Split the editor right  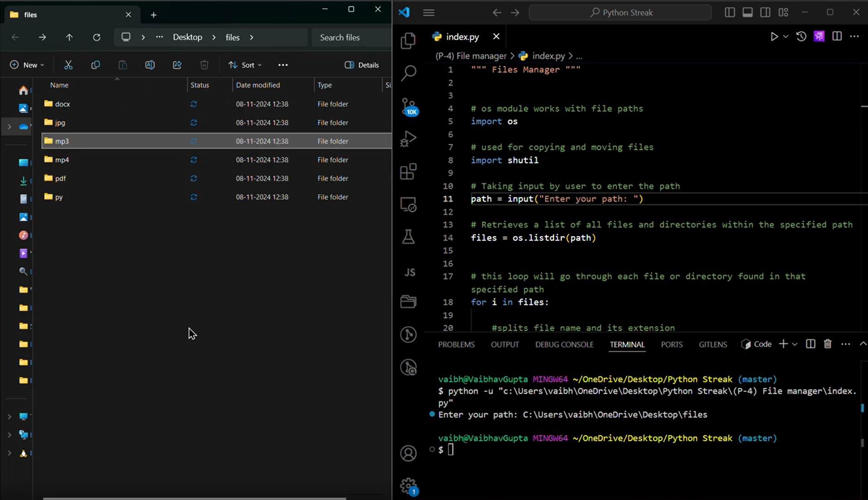(837, 37)
